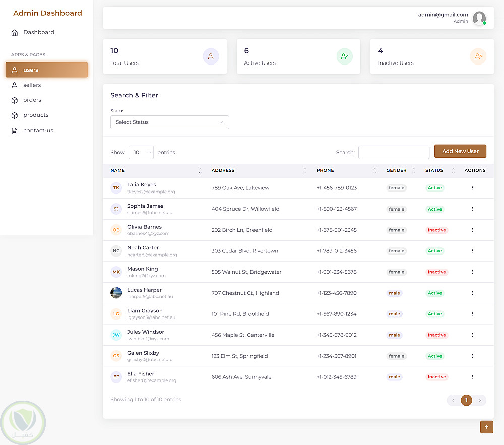This screenshot has width=504, height=445.
Task: Open the sellers page
Action: click(46, 85)
